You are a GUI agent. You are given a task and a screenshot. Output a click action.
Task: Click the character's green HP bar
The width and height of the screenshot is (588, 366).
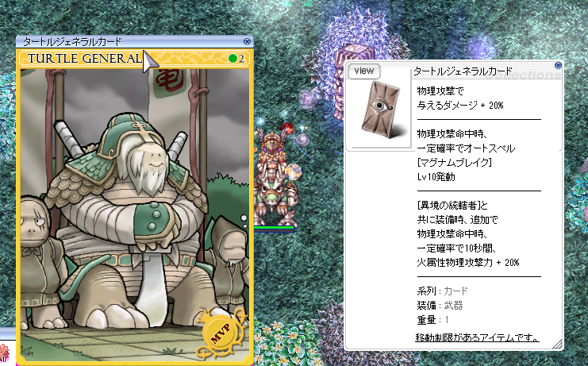[x=274, y=228]
